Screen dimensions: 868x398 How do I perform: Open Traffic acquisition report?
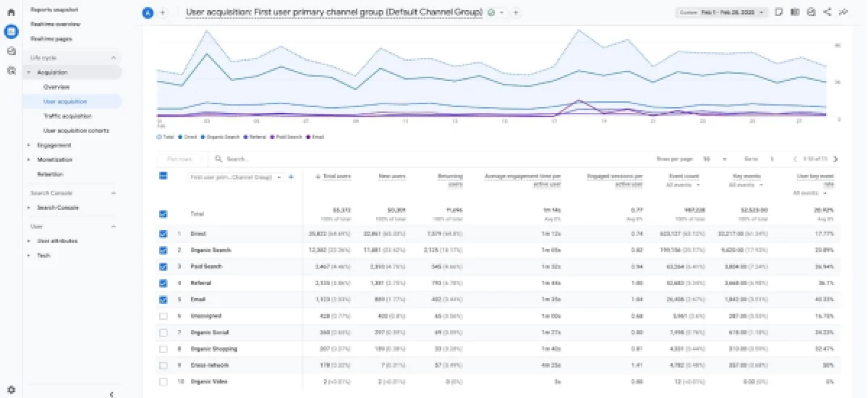click(x=67, y=116)
